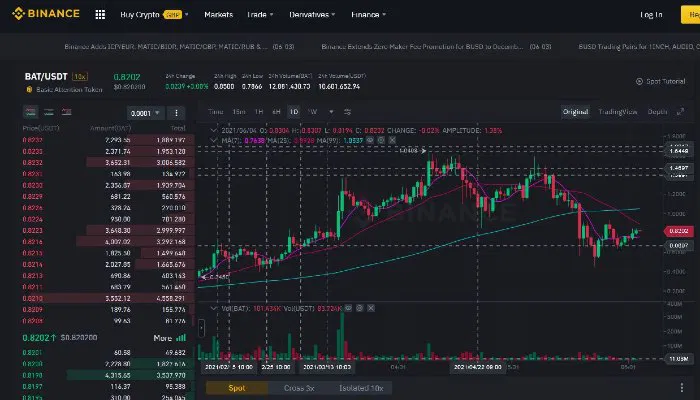Click the 10x leverage badge

tap(80, 77)
